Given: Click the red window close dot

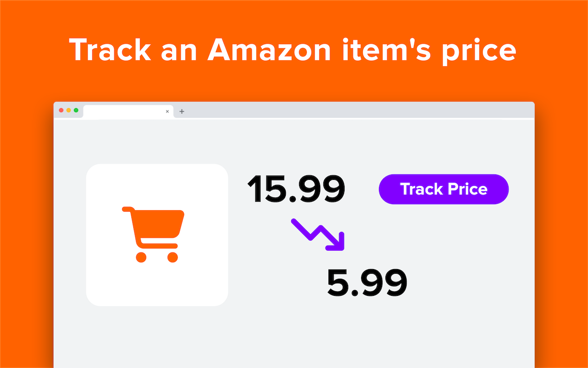Looking at the screenshot, I should tap(61, 110).
